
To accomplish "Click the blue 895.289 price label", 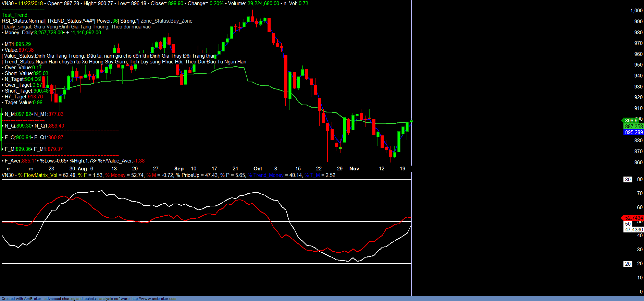I will pyautogui.click(x=633, y=132).
